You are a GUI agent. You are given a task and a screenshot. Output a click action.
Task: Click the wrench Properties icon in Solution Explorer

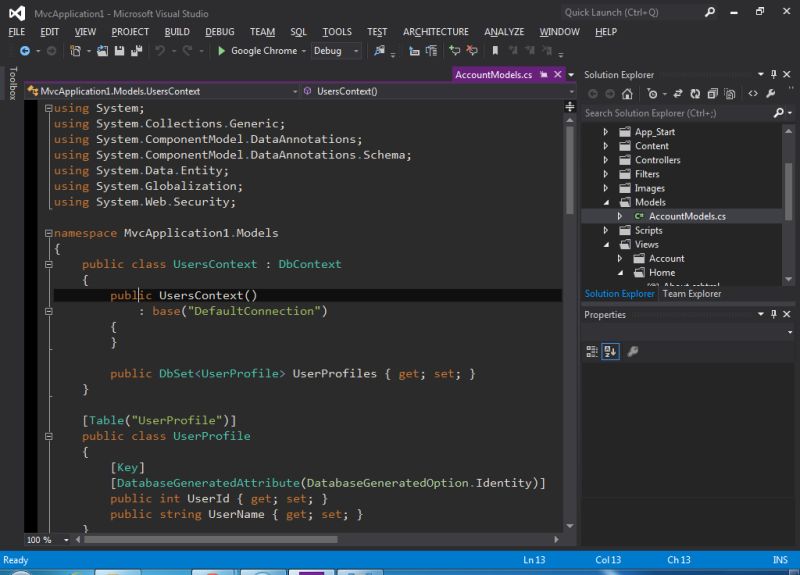tap(771, 93)
